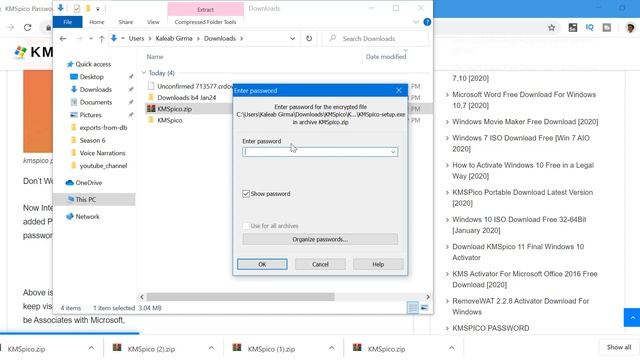Refresh the Downloads folder view
The image size is (640, 360).
(309, 38)
